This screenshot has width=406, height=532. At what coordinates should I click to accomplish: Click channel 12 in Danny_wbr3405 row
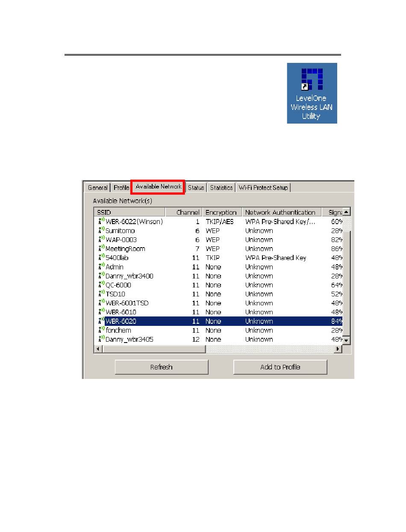click(x=196, y=339)
